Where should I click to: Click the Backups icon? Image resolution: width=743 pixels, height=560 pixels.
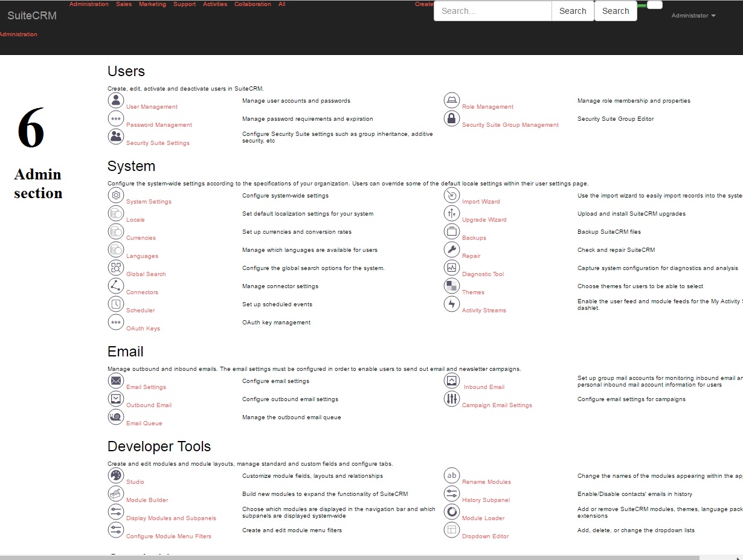[x=452, y=231]
